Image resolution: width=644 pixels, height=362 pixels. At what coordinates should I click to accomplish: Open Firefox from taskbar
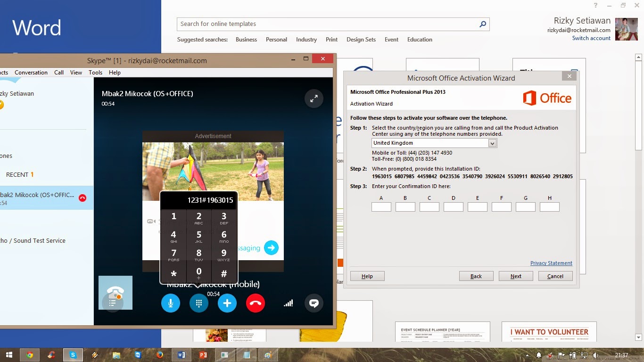click(160, 355)
